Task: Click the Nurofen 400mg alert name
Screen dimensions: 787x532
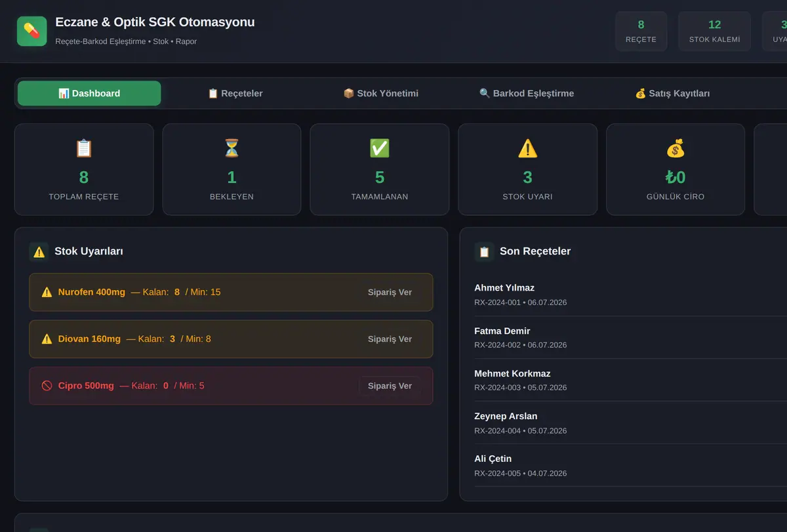Action: click(91, 292)
